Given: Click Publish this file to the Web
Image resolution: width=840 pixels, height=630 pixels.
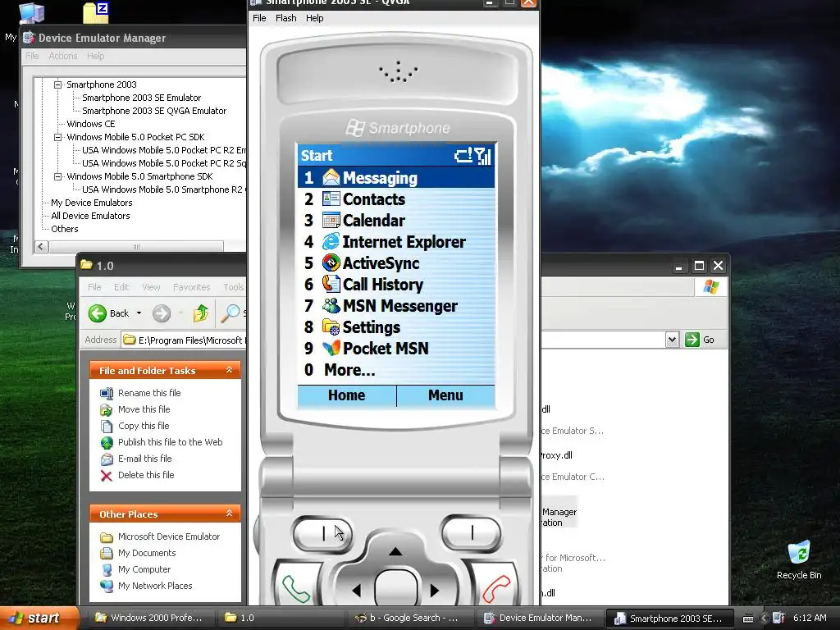Looking at the screenshot, I should point(171,442).
